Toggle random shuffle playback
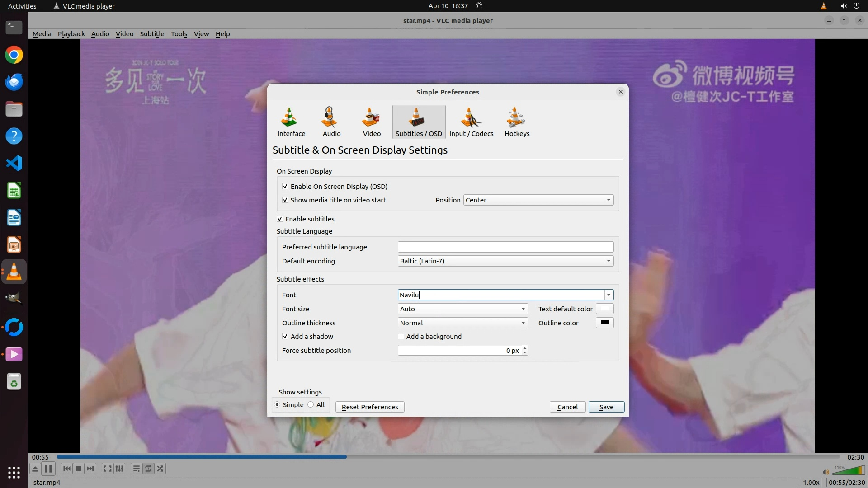This screenshot has height=488, width=868. pyautogui.click(x=160, y=469)
